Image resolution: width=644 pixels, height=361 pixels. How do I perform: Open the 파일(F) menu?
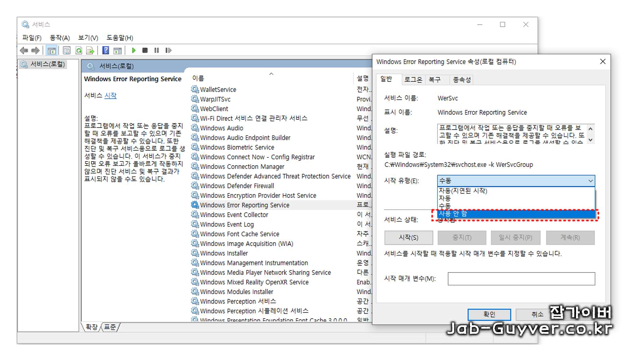(32, 38)
